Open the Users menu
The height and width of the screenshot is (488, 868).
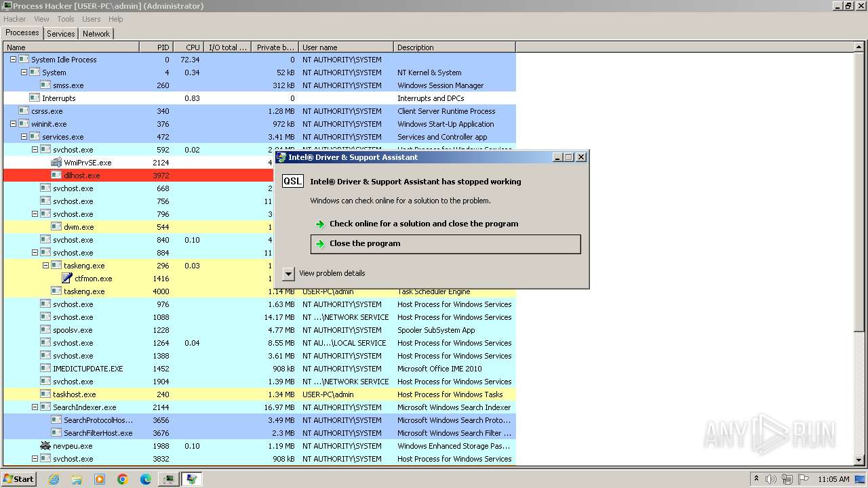(91, 19)
